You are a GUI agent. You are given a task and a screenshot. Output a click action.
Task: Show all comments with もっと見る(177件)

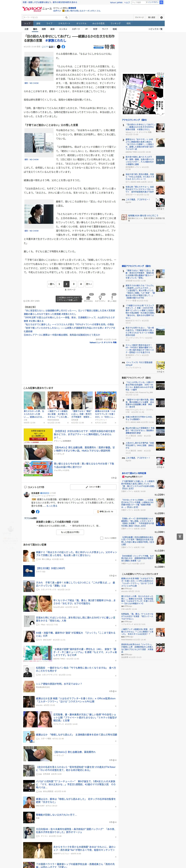(x=70, y=532)
